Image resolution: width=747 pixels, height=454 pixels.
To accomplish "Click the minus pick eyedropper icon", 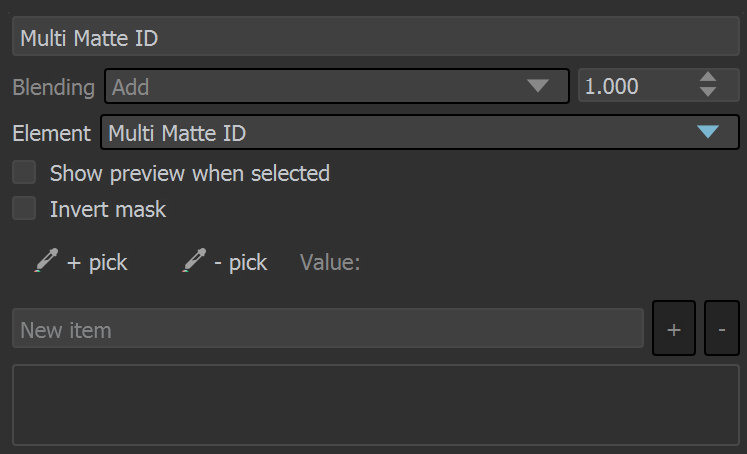I will pyautogui.click(x=194, y=261).
